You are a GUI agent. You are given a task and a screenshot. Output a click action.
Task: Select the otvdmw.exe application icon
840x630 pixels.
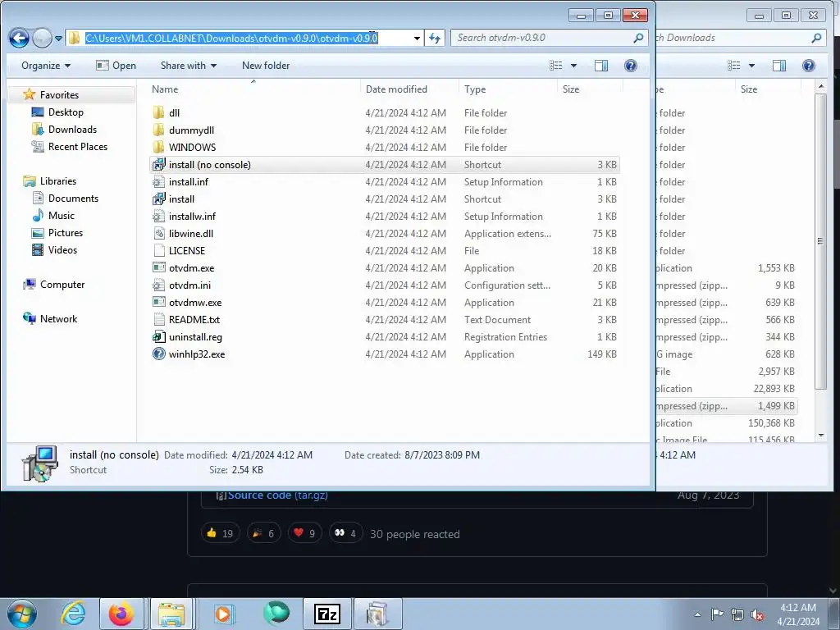coord(158,302)
